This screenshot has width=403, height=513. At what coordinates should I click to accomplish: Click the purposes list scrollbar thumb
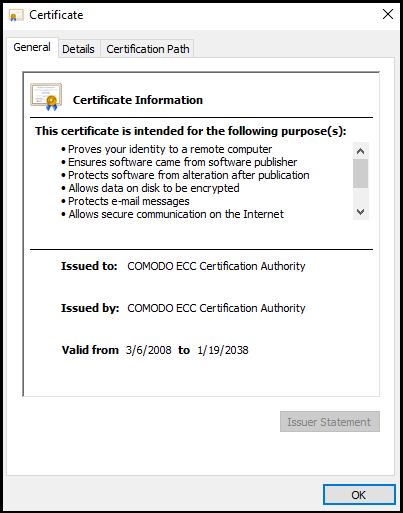coord(361,174)
